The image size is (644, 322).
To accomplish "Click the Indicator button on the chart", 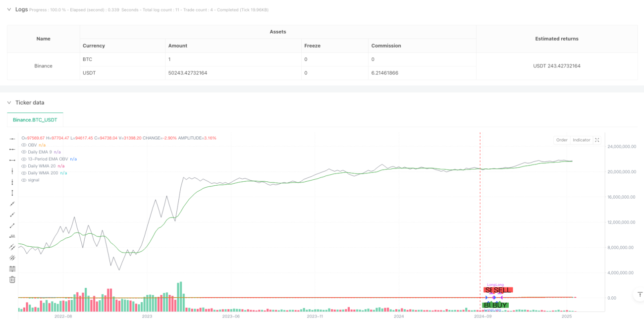I will 582,140.
